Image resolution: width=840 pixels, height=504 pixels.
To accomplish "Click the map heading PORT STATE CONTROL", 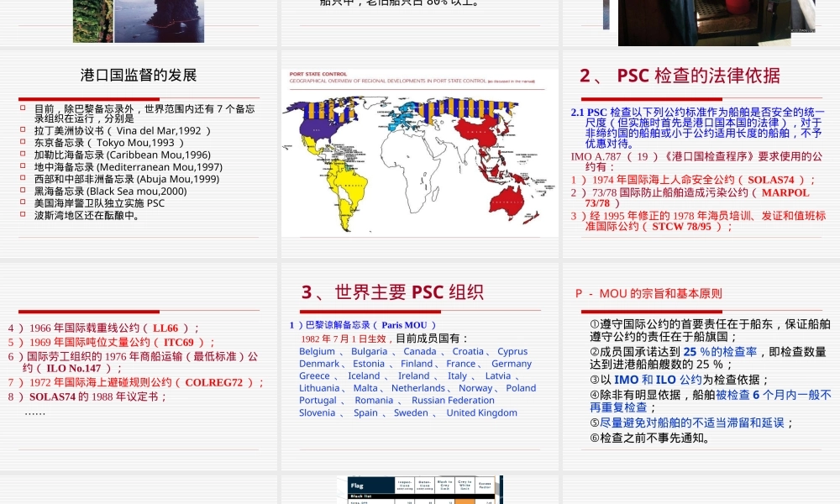I will (x=318, y=74).
